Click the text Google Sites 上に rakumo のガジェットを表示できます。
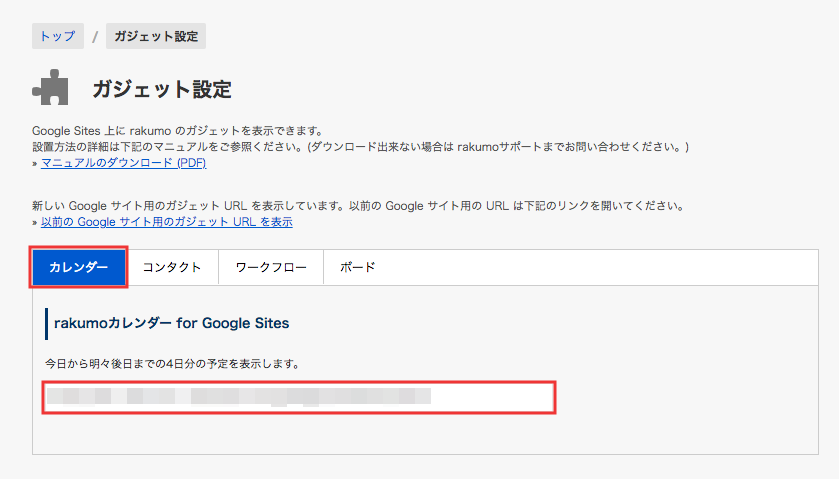The image size is (839, 479). tap(178, 131)
